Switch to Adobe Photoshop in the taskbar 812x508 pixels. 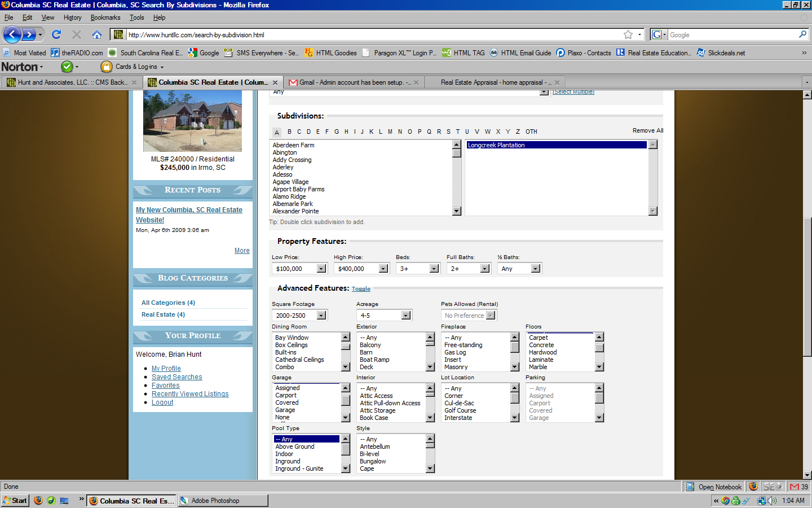point(223,501)
